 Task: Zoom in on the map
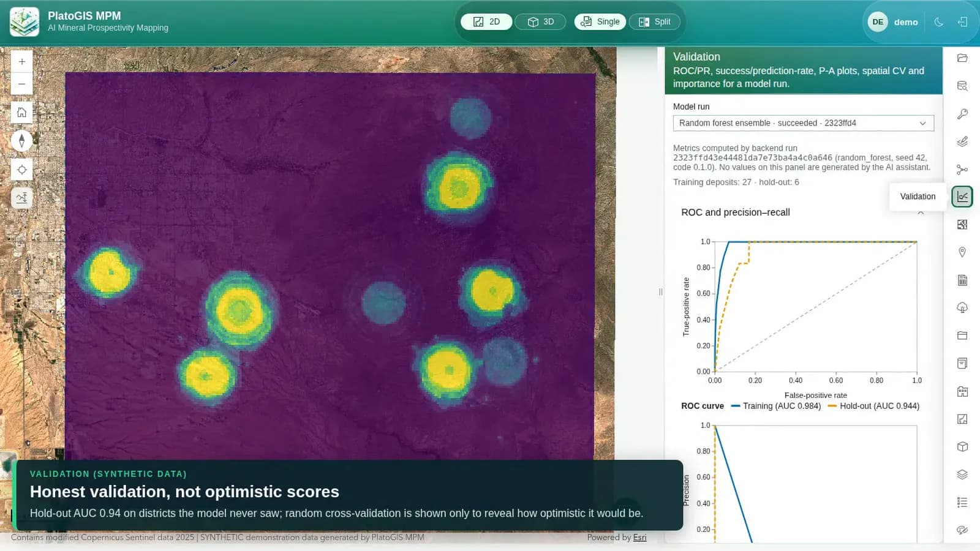tap(22, 62)
